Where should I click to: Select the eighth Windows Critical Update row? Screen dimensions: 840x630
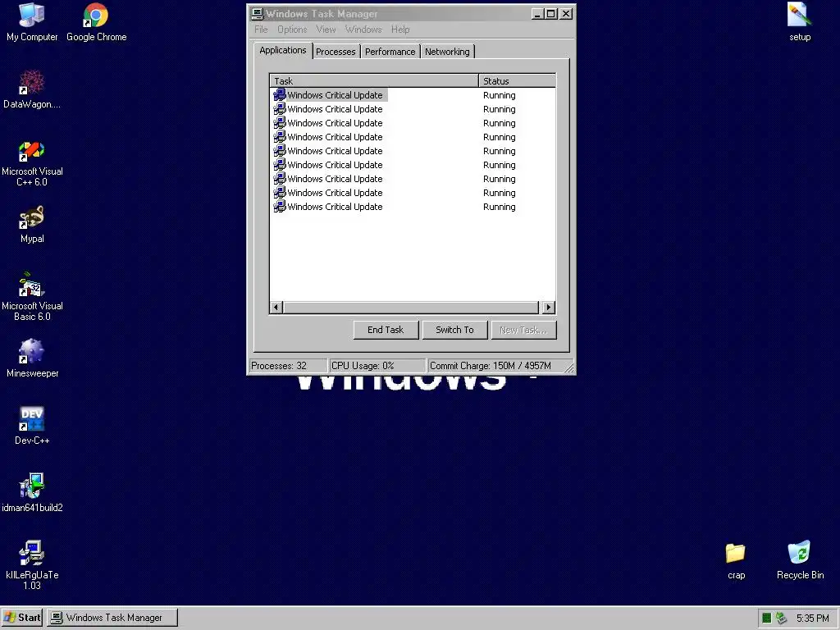click(x=413, y=193)
